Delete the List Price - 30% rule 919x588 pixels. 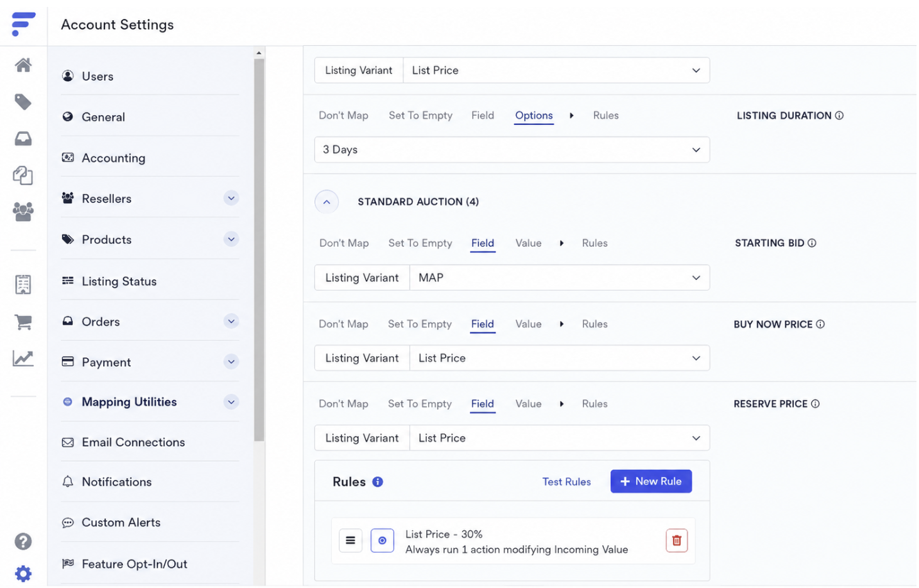click(x=677, y=541)
